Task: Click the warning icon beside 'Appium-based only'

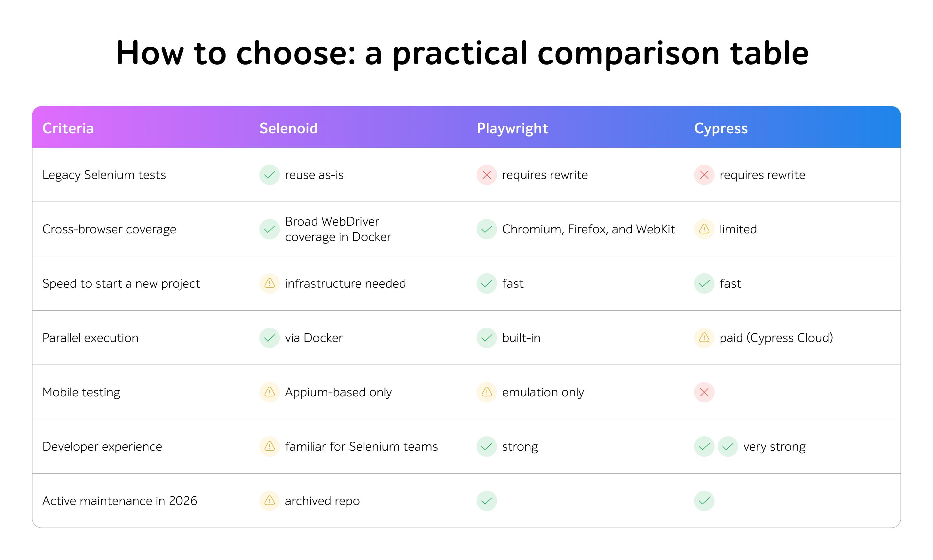Action: point(269,392)
